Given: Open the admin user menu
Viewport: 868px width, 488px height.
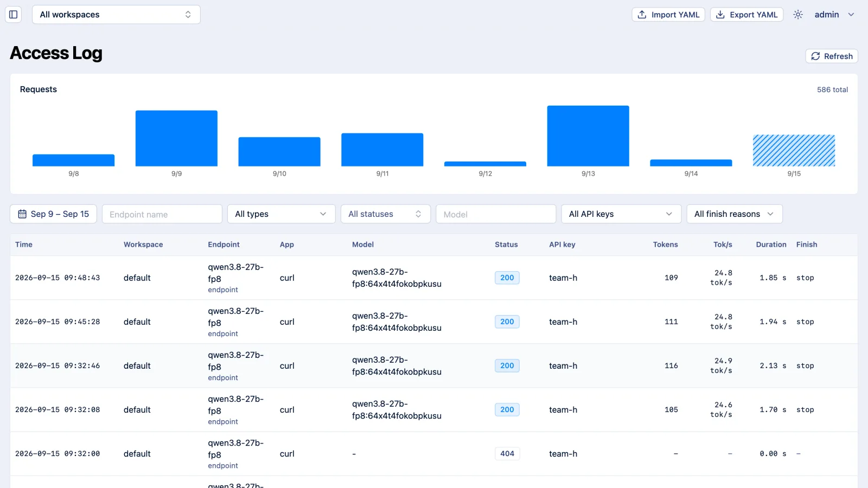Looking at the screenshot, I should [x=834, y=15].
